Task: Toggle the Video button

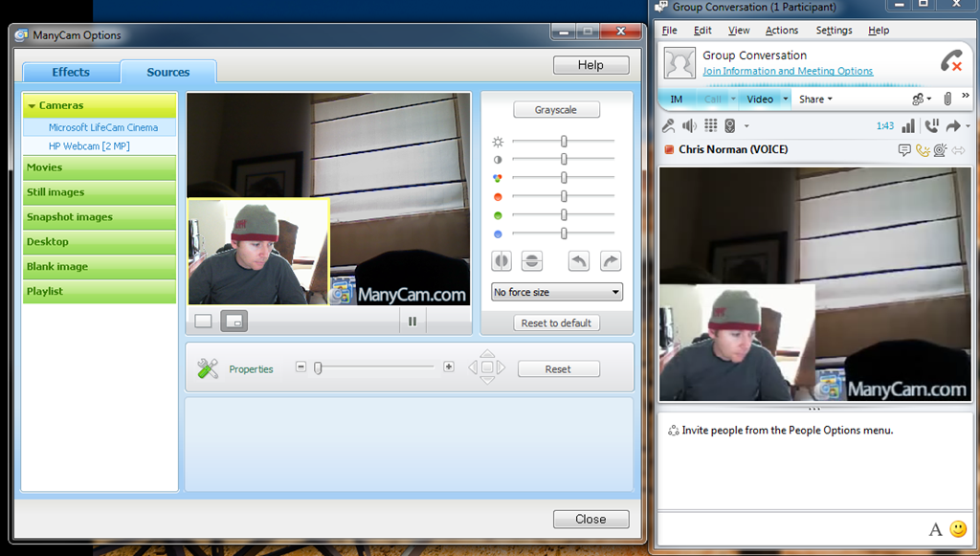Action: (759, 99)
